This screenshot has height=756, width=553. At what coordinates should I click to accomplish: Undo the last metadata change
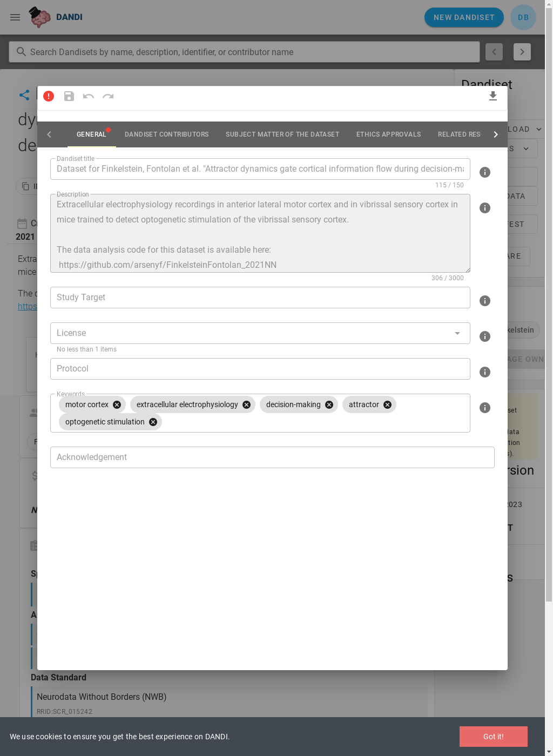click(89, 96)
